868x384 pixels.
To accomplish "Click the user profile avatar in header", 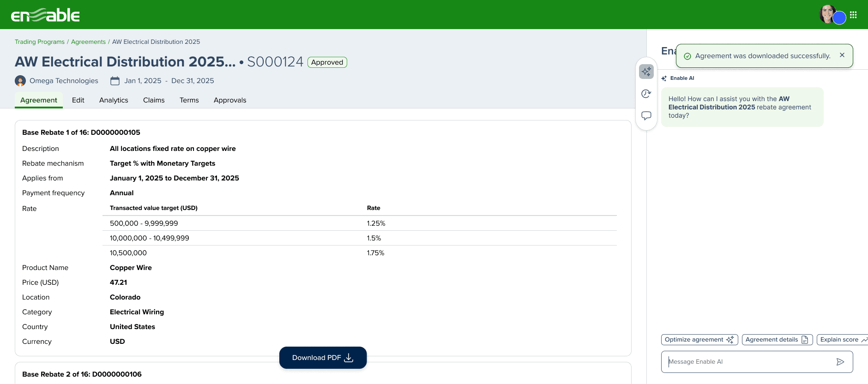I will click(828, 14).
